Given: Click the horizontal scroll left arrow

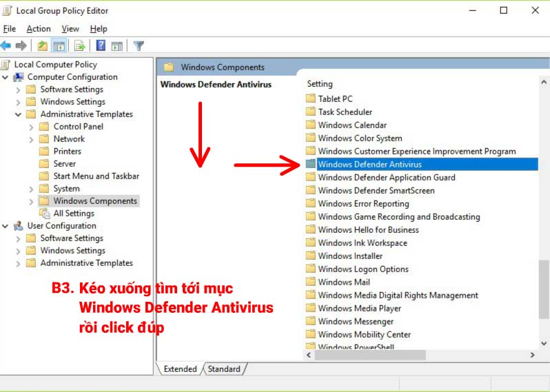Looking at the screenshot, I should 309,355.
